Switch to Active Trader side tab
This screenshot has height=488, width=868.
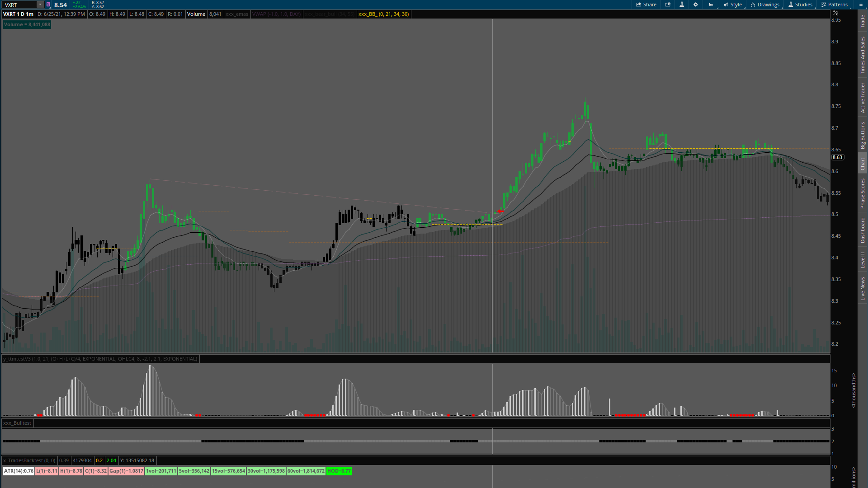(863, 97)
